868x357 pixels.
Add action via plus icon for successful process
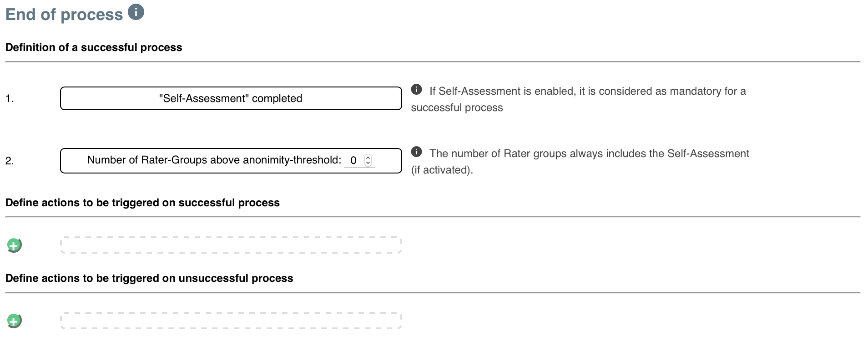click(14, 245)
